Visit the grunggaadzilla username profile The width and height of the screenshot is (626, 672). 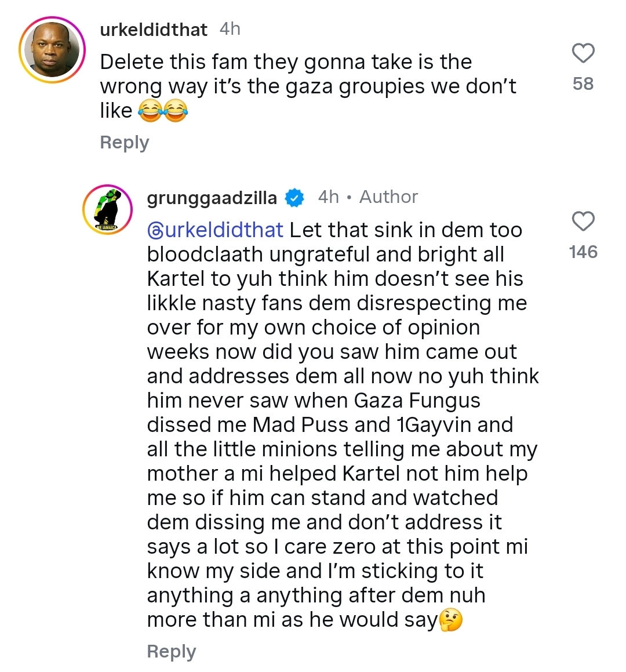tap(212, 198)
